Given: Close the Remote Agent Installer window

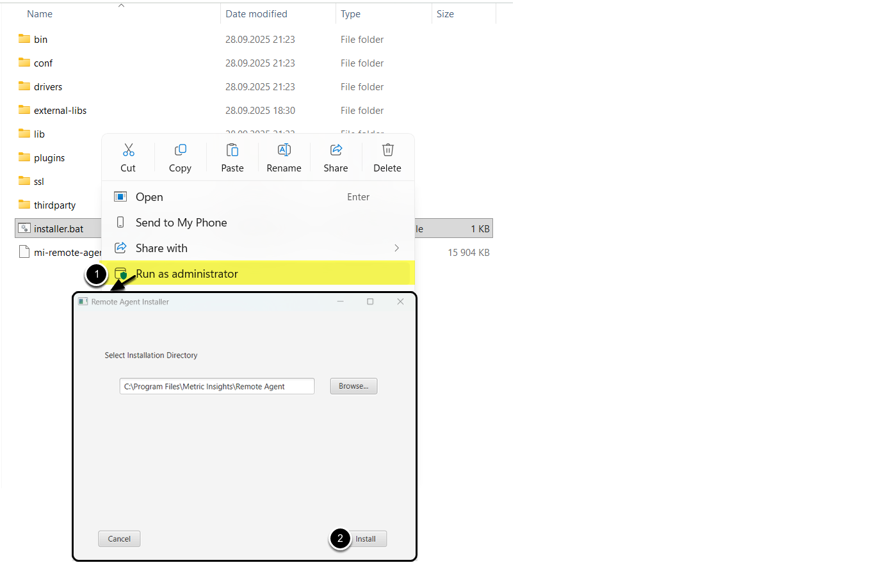Looking at the screenshot, I should [x=400, y=302].
